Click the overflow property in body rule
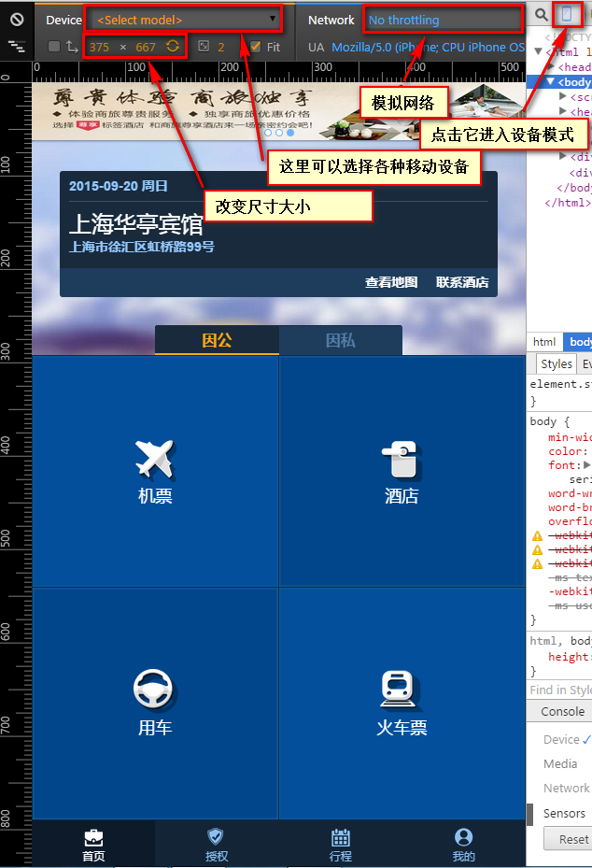The height and width of the screenshot is (868, 592). pyautogui.click(x=570, y=521)
